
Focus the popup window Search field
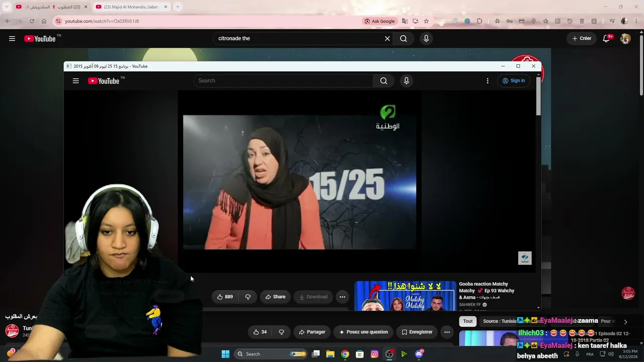283,81
